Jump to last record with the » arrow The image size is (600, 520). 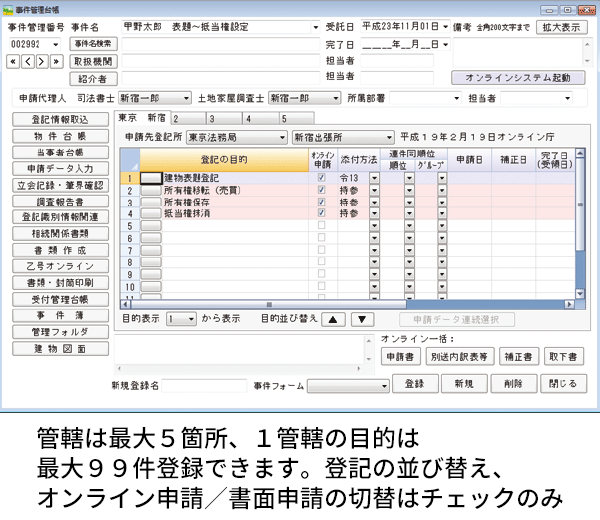click(56, 62)
